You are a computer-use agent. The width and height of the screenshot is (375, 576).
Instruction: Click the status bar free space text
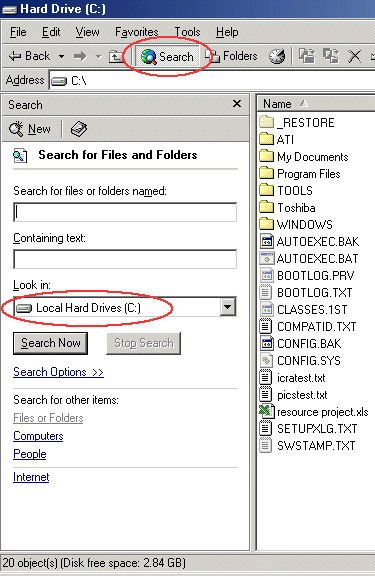click(123, 563)
